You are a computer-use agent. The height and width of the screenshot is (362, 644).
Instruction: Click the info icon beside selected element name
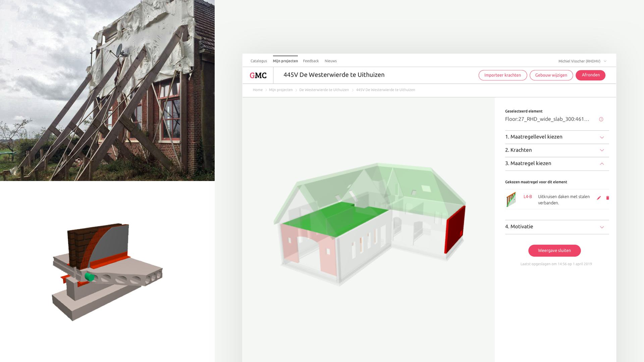[x=601, y=119]
